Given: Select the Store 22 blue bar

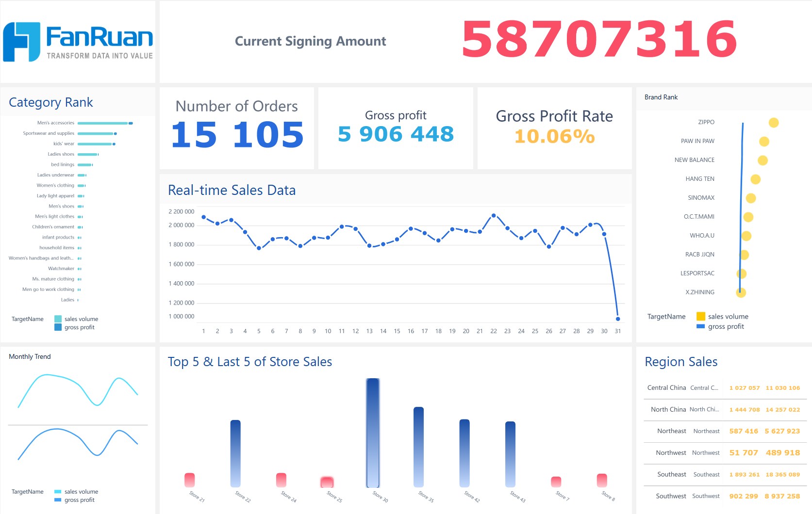Looking at the screenshot, I should tap(235, 453).
